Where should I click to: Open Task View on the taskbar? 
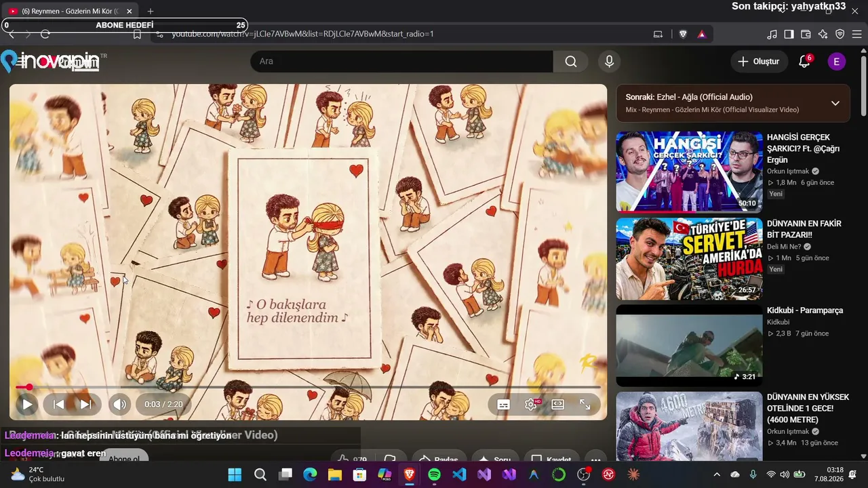tap(285, 474)
